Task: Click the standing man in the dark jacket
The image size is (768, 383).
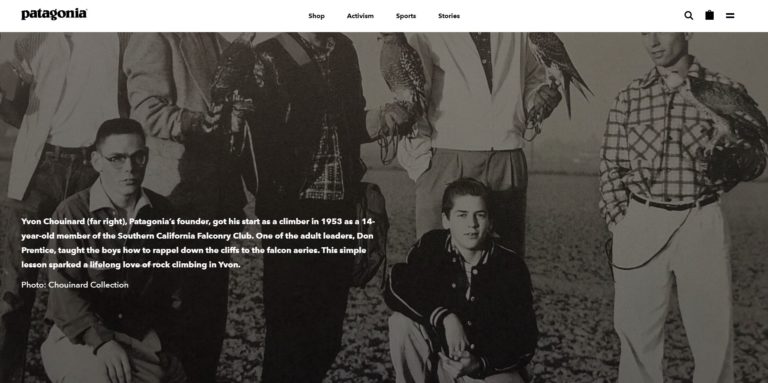Action: point(304,196)
